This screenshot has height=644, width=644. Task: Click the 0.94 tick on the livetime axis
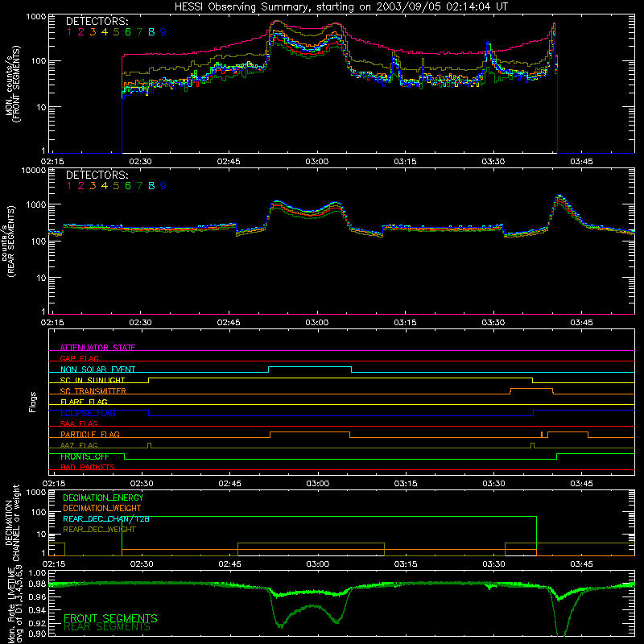[x=37, y=610]
